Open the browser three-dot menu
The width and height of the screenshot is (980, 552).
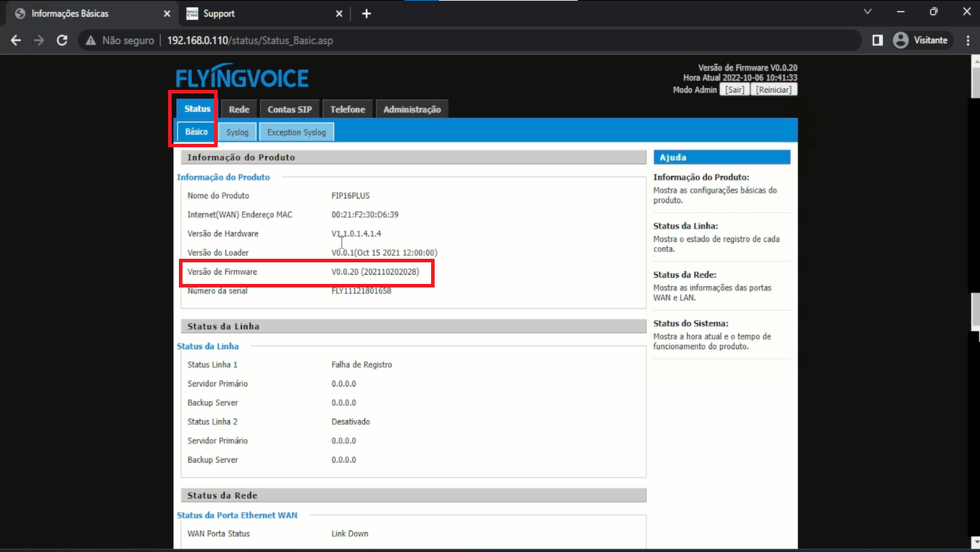pyautogui.click(x=967, y=40)
